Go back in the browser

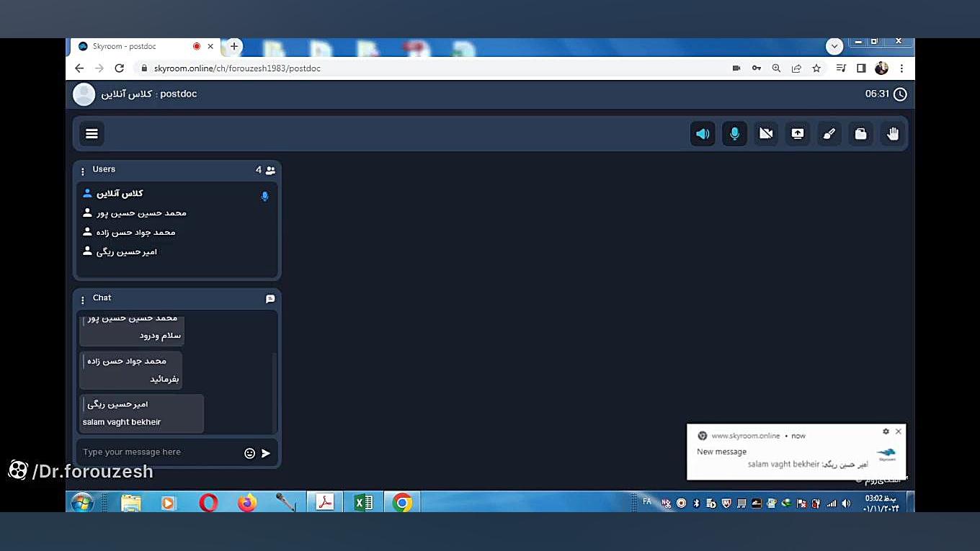click(79, 68)
